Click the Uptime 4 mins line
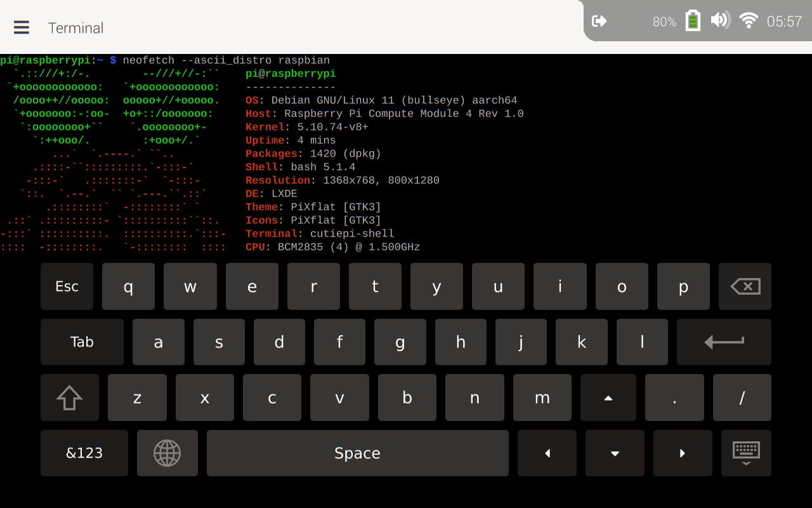 click(291, 140)
